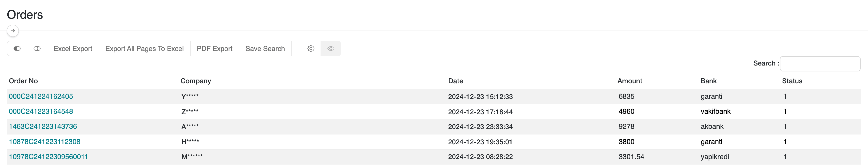This screenshot has width=868, height=165.
Task: Export All Pages To Excel
Action: (144, 49)
